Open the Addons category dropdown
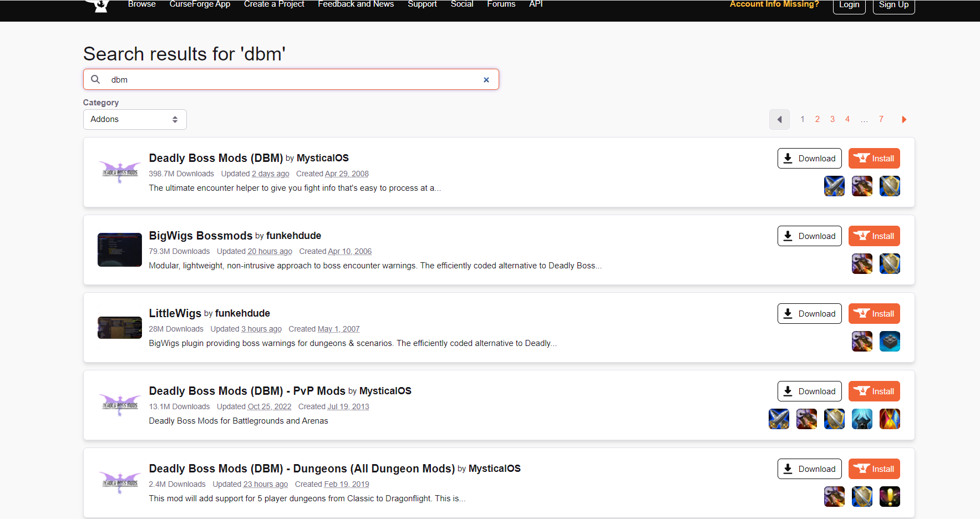Image resolution: width=980 pixels, height=519 pixels. [135, 119]
